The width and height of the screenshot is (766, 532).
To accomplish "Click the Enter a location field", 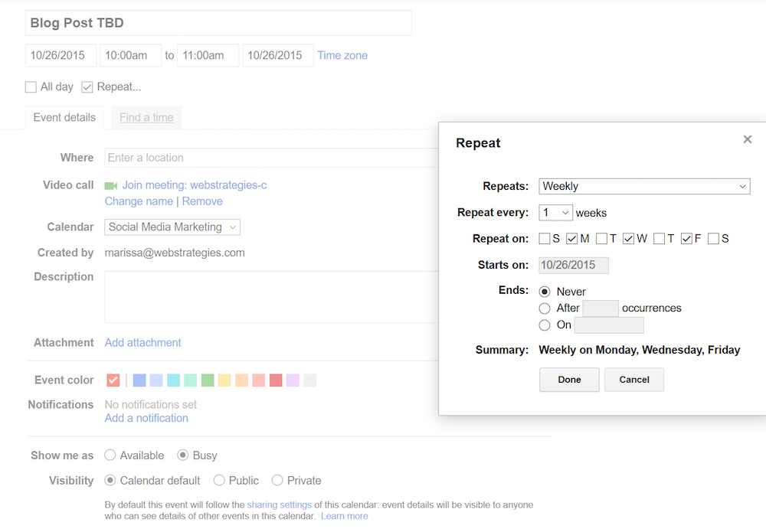I will 272,158.
